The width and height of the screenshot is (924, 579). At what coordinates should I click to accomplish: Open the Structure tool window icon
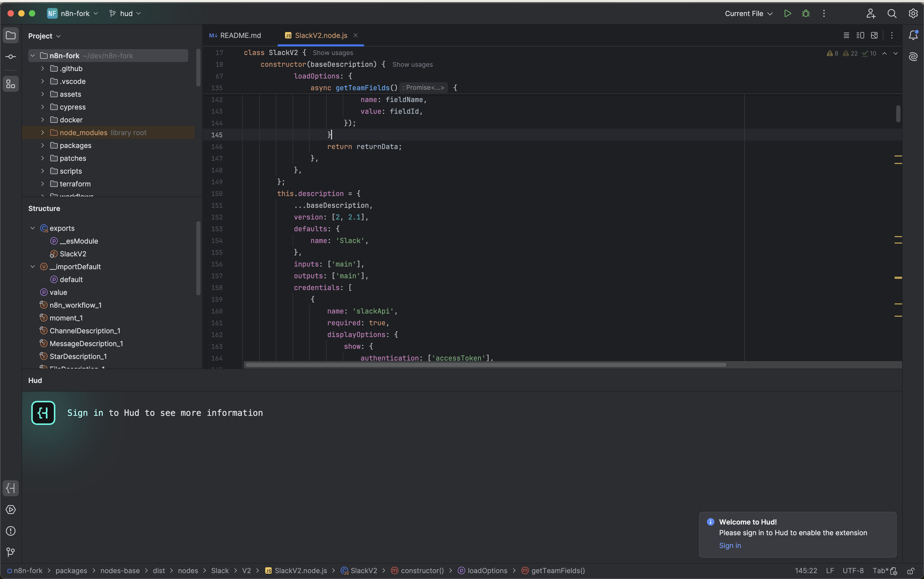click(11, 84)
